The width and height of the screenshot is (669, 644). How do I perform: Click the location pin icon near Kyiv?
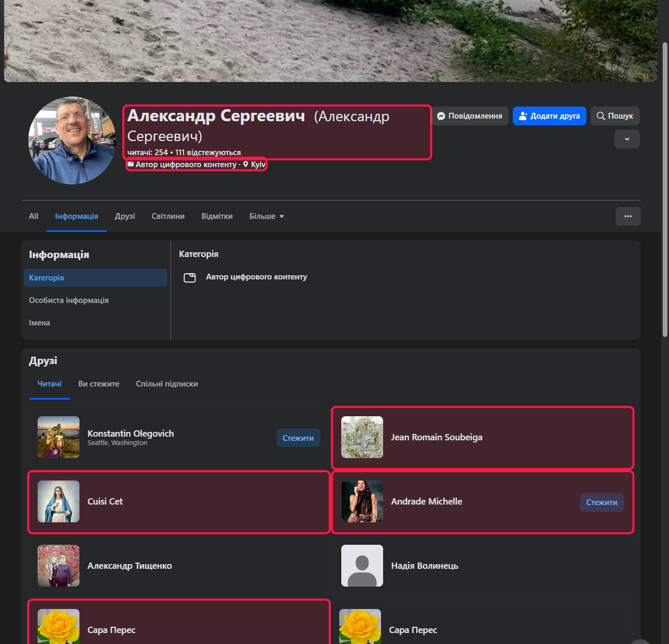246,165
